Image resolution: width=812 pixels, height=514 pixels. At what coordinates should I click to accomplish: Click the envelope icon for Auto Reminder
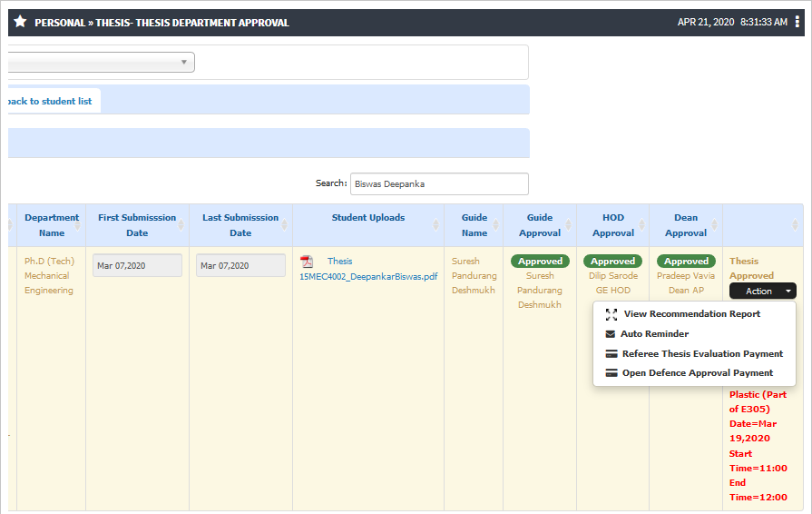point(611,334)
